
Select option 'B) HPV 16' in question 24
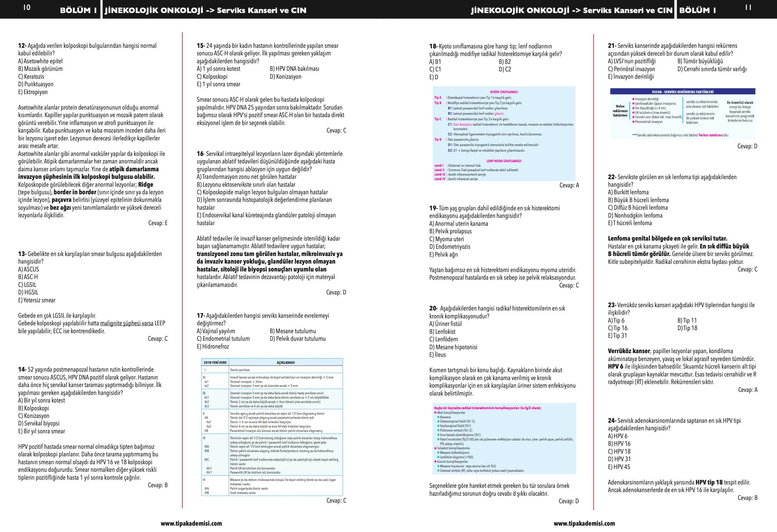coord(619,444)
